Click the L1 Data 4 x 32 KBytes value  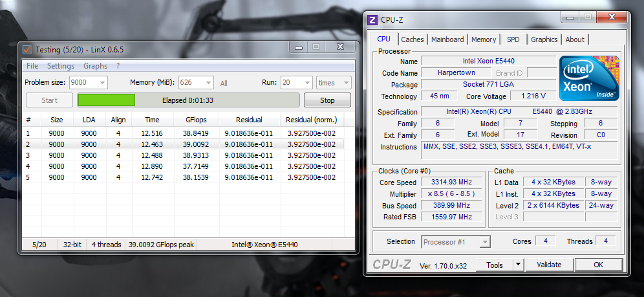tap(553, 182)
